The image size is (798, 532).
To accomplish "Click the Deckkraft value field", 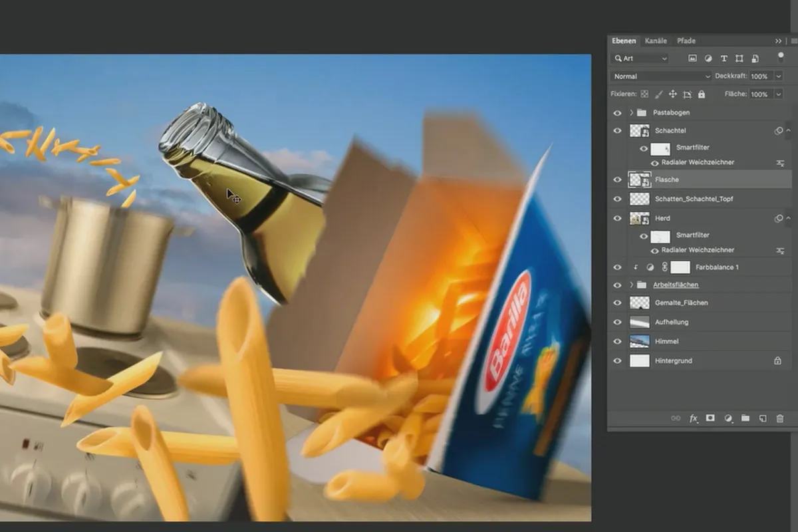I will (x=761, y=76).
